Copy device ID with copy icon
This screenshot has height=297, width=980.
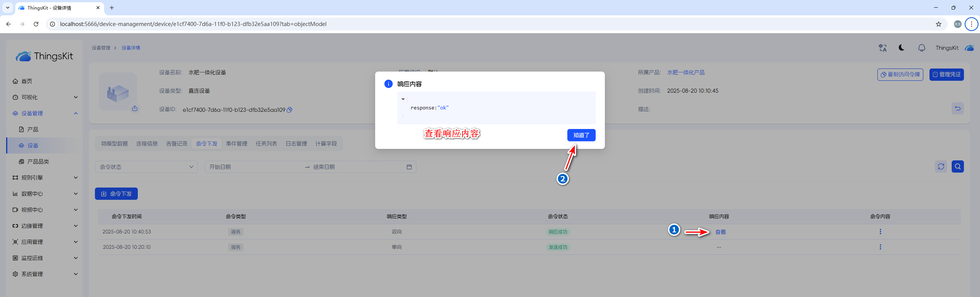tap(290, 110)
